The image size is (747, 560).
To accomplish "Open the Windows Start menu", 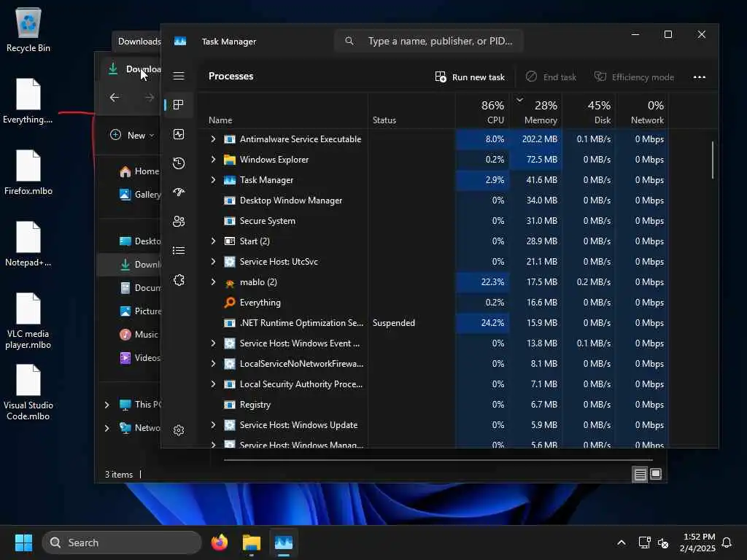I will 23,542.
